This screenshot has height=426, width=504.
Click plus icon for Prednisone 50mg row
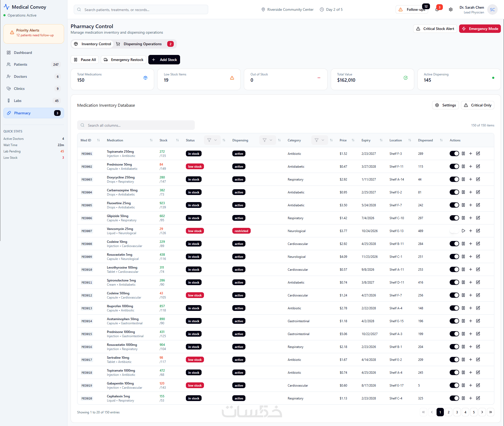click(471, 167)
